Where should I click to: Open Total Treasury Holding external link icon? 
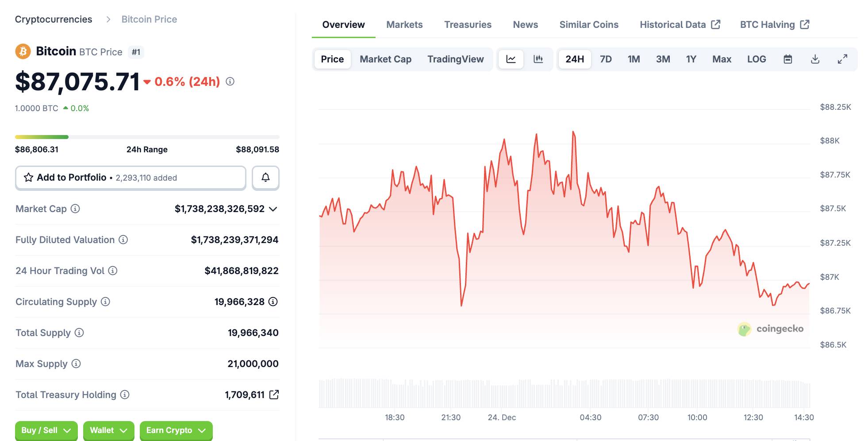[x=274, y=395]
